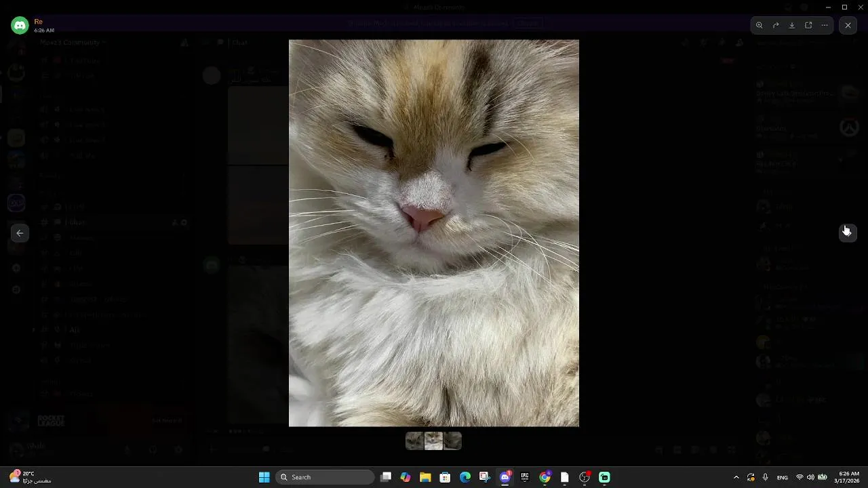
Task: Forward the image using the arrow icon
Action: coord(776,25)
